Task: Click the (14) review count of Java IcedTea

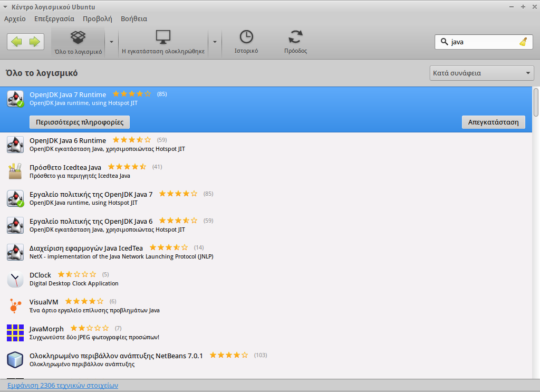Action: coord(199,247)
